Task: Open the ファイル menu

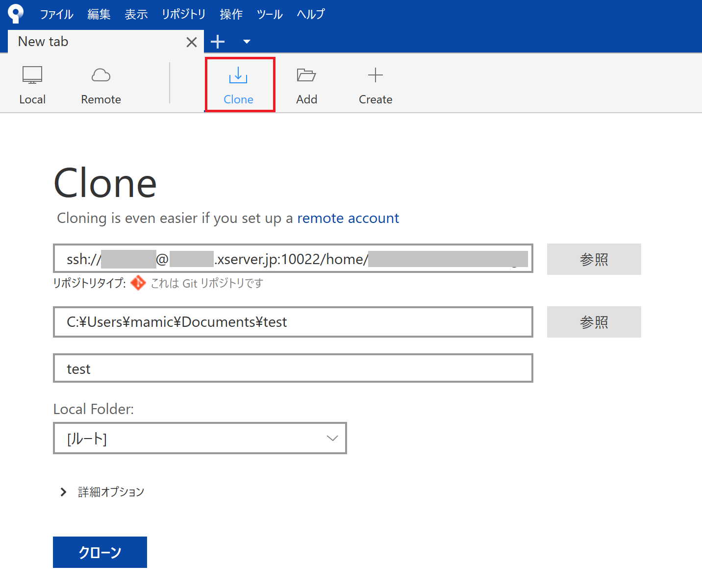Action: (x=56, y=14)
